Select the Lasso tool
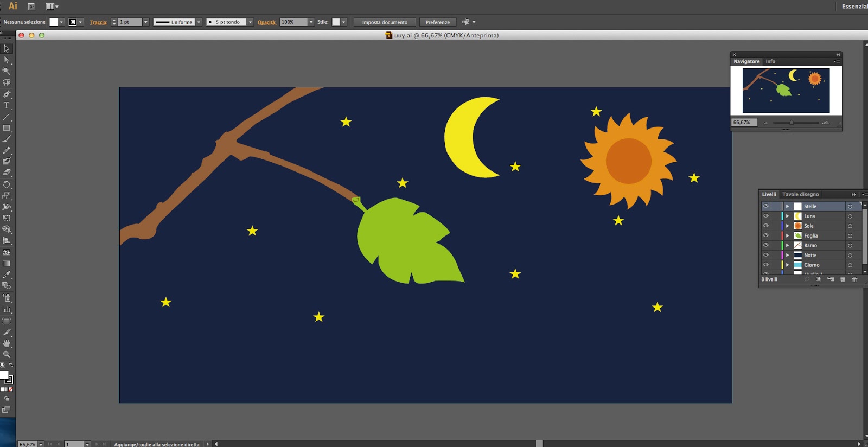868x447 pixels. tap(7, 82)
